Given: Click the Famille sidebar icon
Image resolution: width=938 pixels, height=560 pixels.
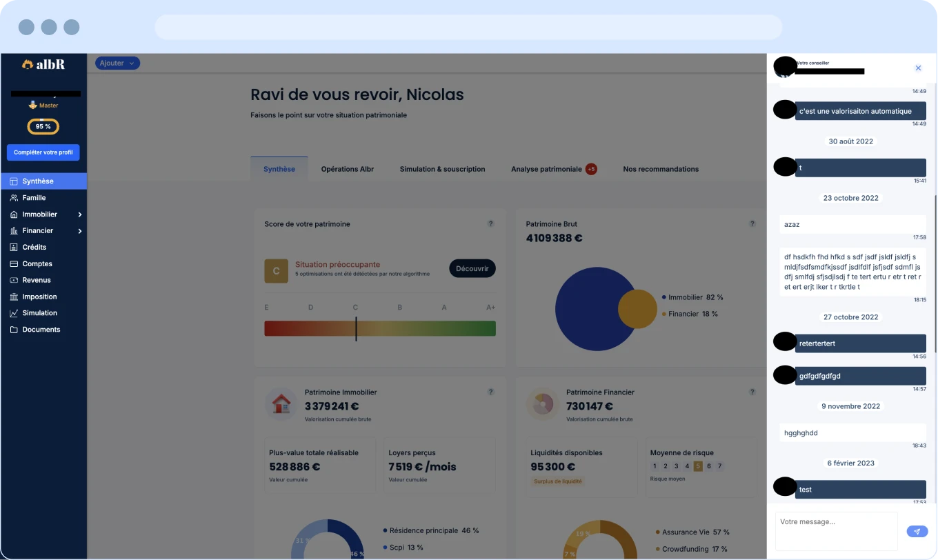Looking at the screenshot, I should tap(14, 198).
